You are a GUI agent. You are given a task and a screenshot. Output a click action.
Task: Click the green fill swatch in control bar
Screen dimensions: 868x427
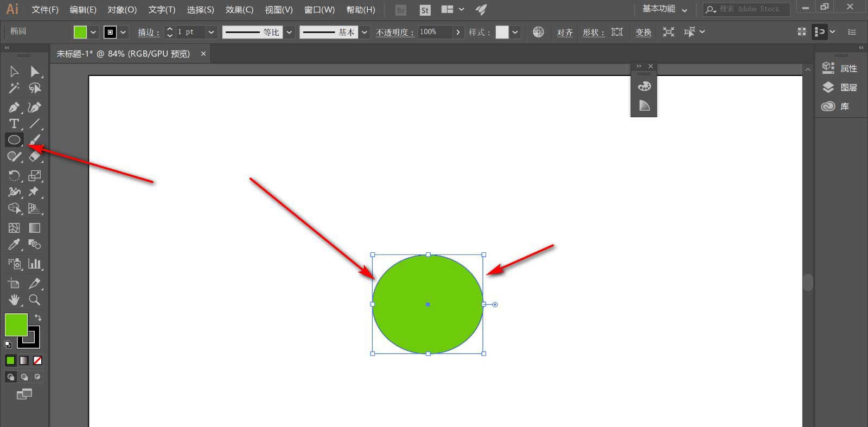tap(80, 32)
